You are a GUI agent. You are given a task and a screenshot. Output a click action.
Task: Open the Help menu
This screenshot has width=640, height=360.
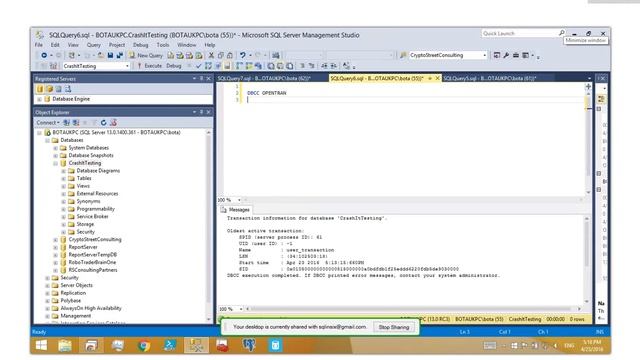(x=210, y=45)
